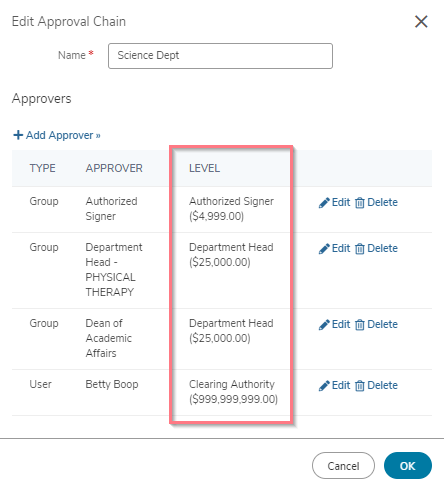Click the LEVEL column header
The width and height of the screenshot is (444, 491).
tap(204, 168)
